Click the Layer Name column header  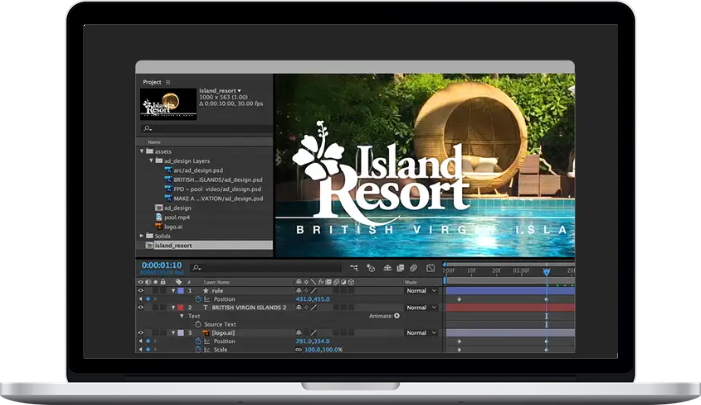(217, 282)
